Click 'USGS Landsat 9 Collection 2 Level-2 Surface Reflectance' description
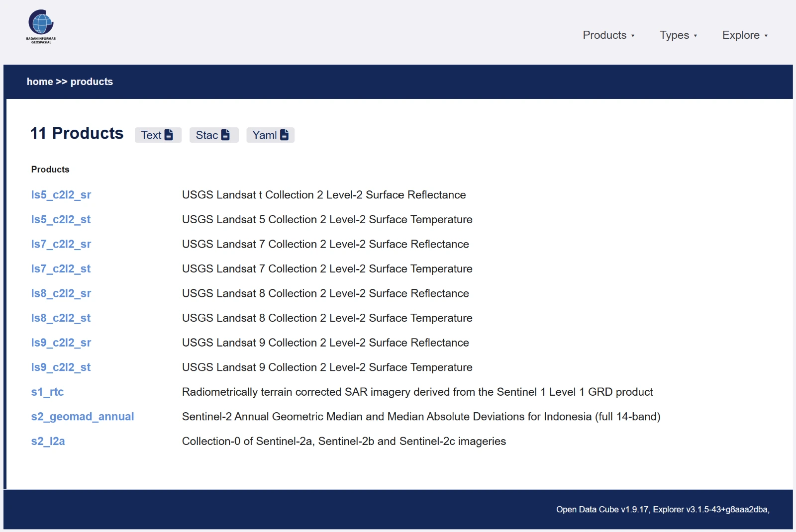Viewport: 796px width, 532px height. (325, 343)
